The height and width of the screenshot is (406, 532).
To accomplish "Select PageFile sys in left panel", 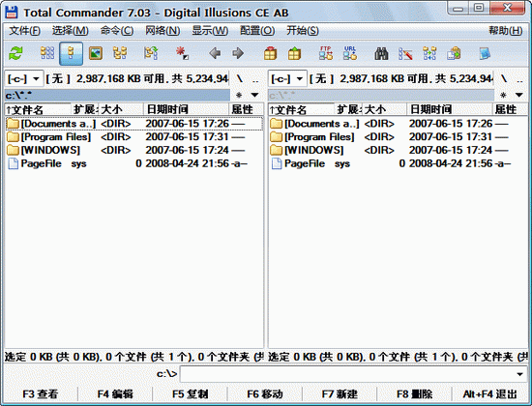I will 134,163.
